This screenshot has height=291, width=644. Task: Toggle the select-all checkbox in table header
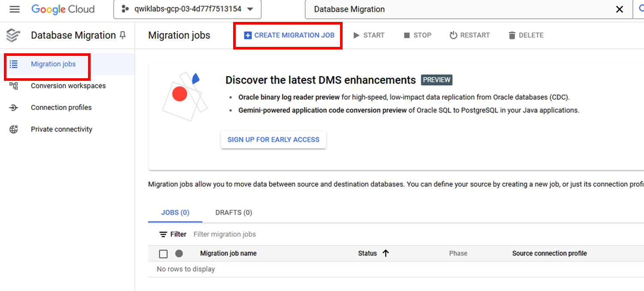pyautogui.click(x=163, y=254)
